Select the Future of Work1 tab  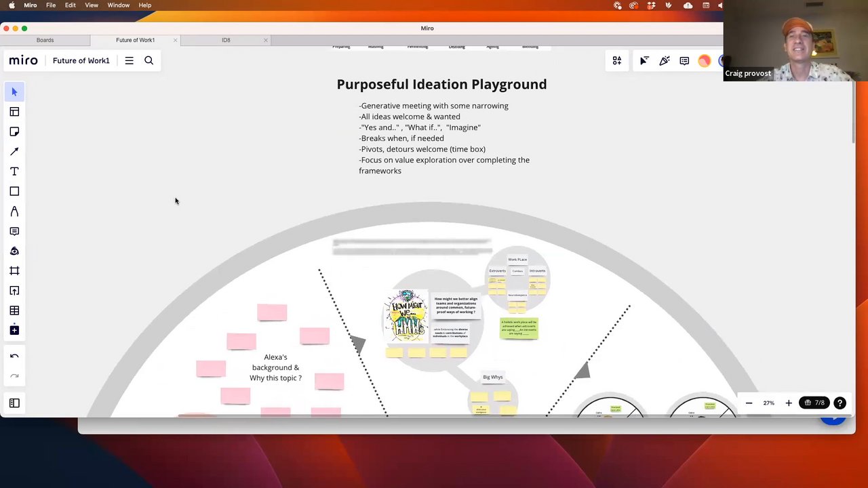pos(135,40)
